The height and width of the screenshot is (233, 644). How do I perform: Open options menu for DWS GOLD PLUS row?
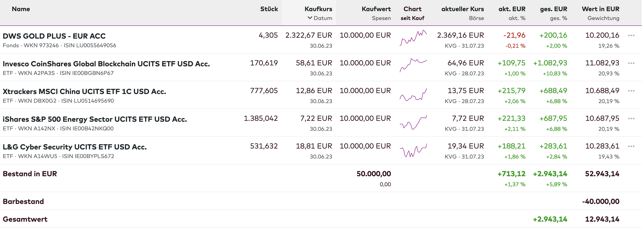631,35
